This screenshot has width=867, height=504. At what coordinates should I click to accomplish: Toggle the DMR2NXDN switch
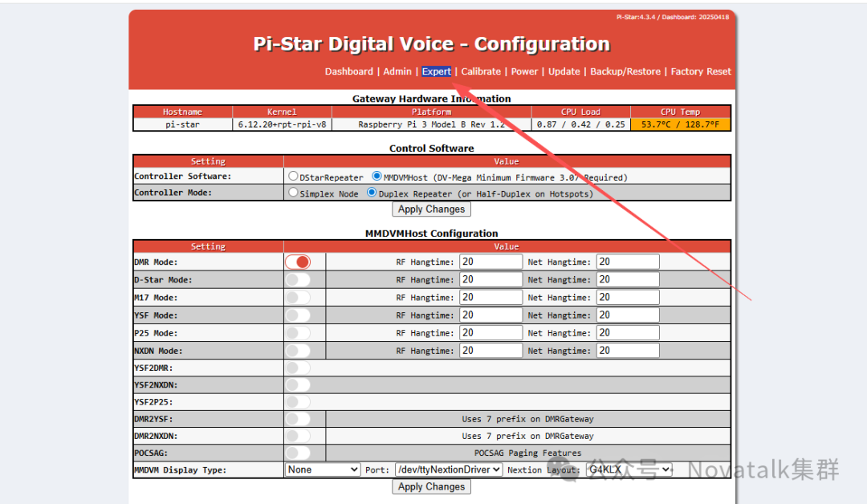coord(298,436)
